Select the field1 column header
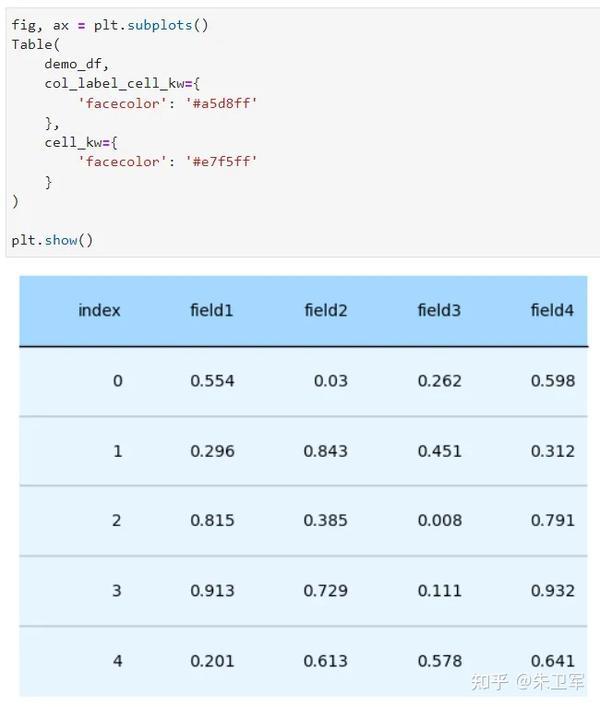Screen dimensions: 600x707 coord(211,310)
